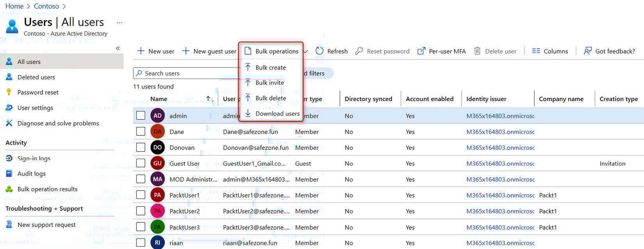
Task: Click the All users sidebar icon
Action: [x=9, y=61]
